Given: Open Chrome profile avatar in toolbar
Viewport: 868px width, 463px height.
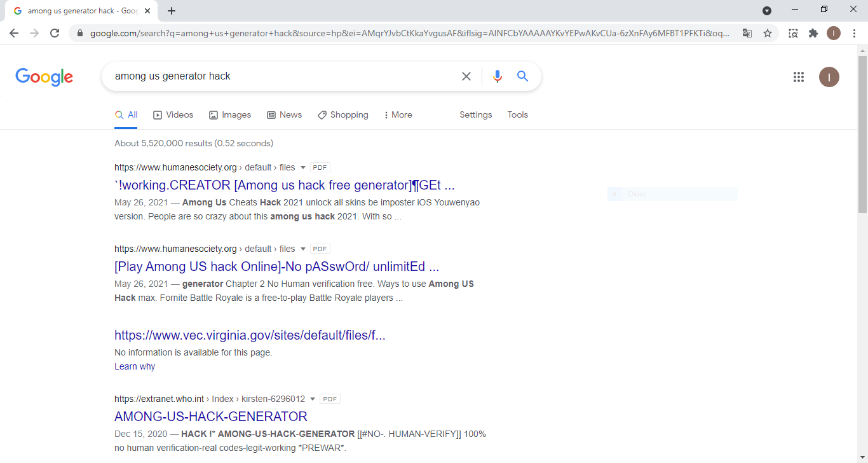Looking at the screenshot, I should pyautogui.click(x=834, y=33).
